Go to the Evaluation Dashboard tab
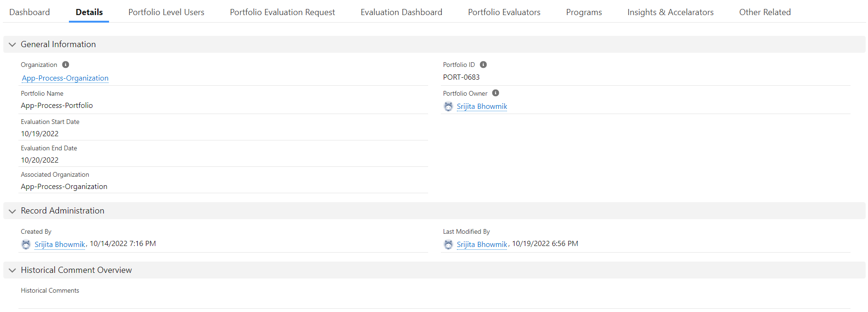Viewport: 868px width, 312px height. (x=401, y=12)
